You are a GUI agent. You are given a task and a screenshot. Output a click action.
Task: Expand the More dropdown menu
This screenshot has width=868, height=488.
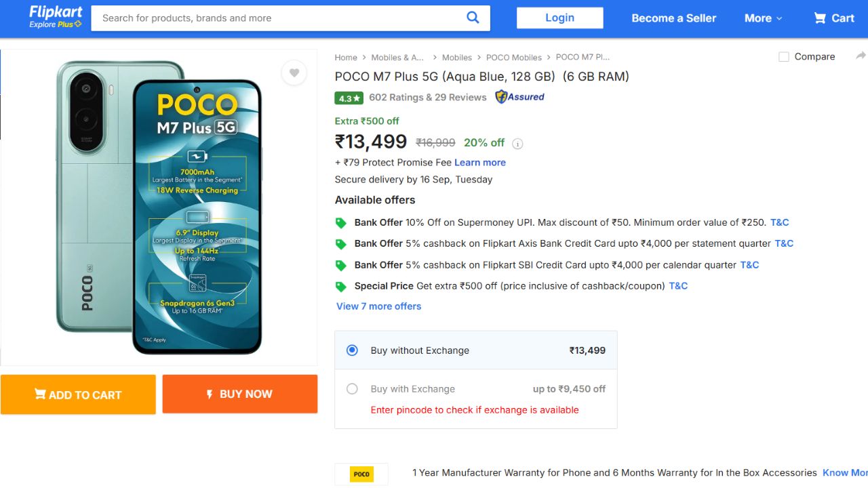tap(763, 18)
